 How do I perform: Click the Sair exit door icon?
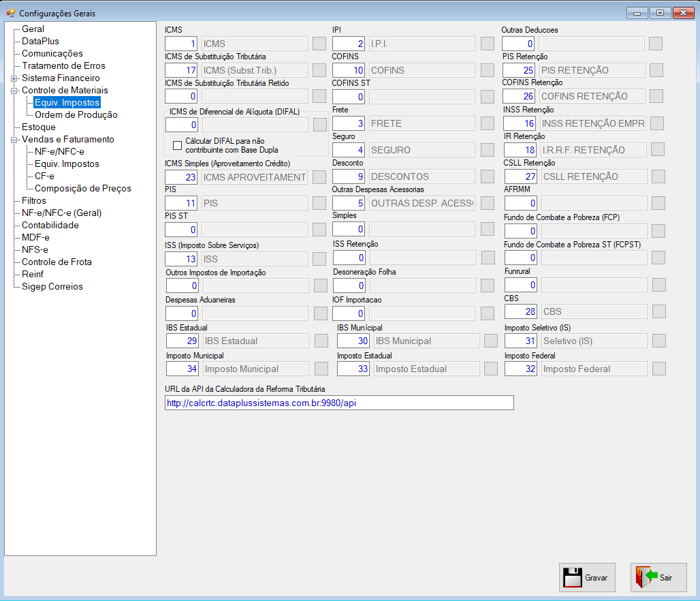click(646, 577)
